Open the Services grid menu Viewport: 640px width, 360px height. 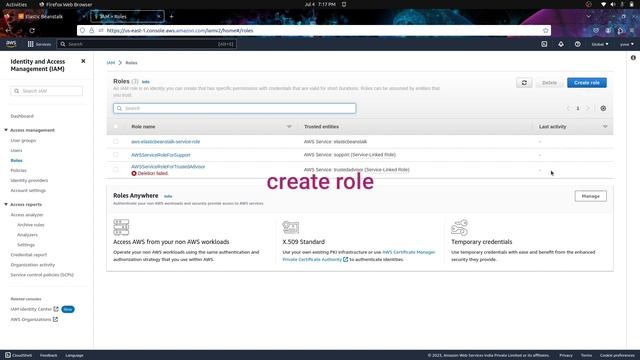coord(39,44)
